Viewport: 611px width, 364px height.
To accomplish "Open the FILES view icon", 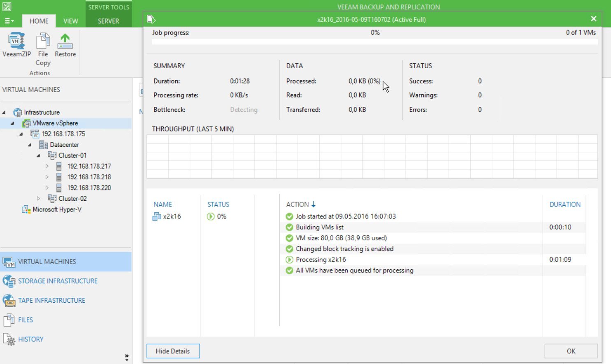I will tap(9, 320).
